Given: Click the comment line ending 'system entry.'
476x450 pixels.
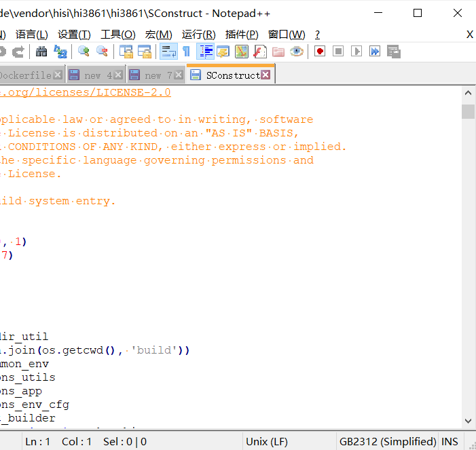Looking at the screenshot, I should (58, 201).
